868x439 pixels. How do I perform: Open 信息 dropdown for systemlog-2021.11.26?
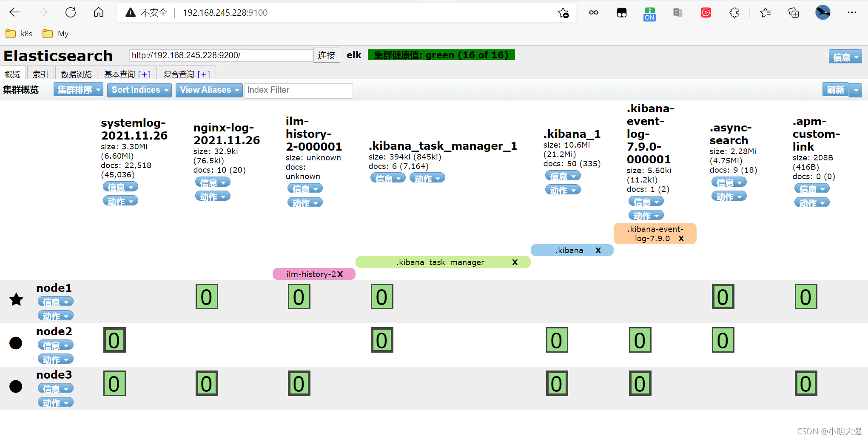[120, 187]
